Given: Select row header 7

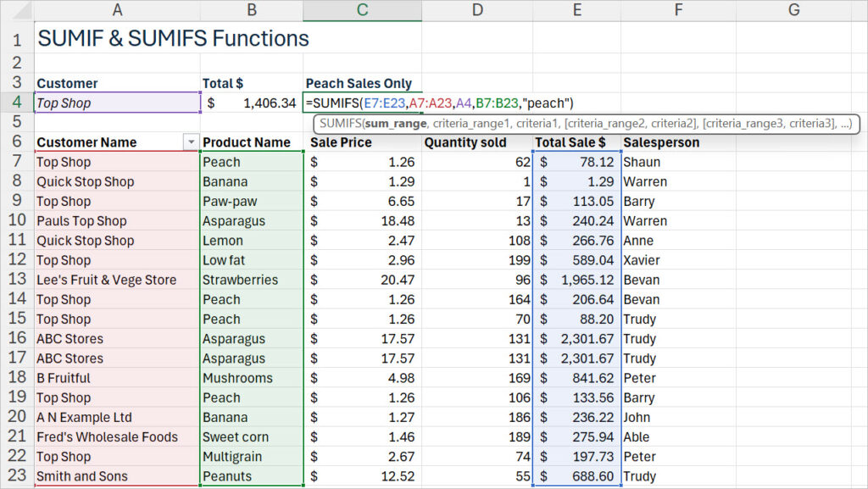Looking at the screenshot, I should pos(18,162).
